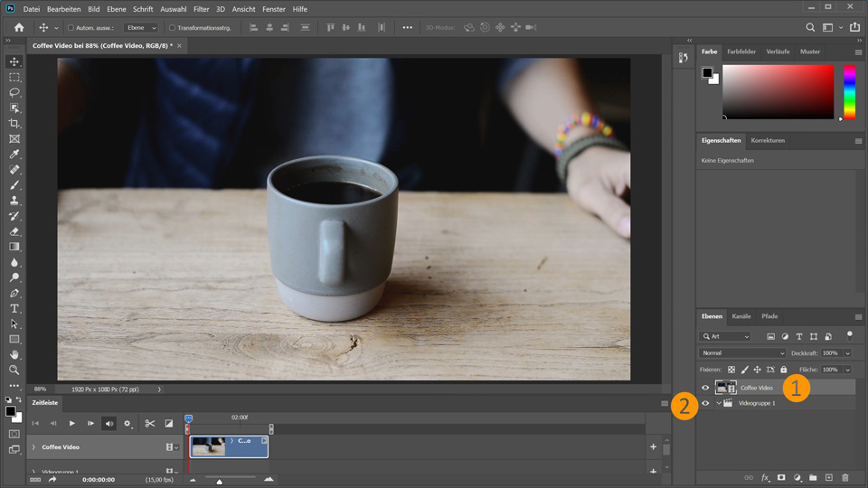Hide the Coffee Video layer
The height and width of the screenshot is (488, 868).
click(x=705, y=388)
